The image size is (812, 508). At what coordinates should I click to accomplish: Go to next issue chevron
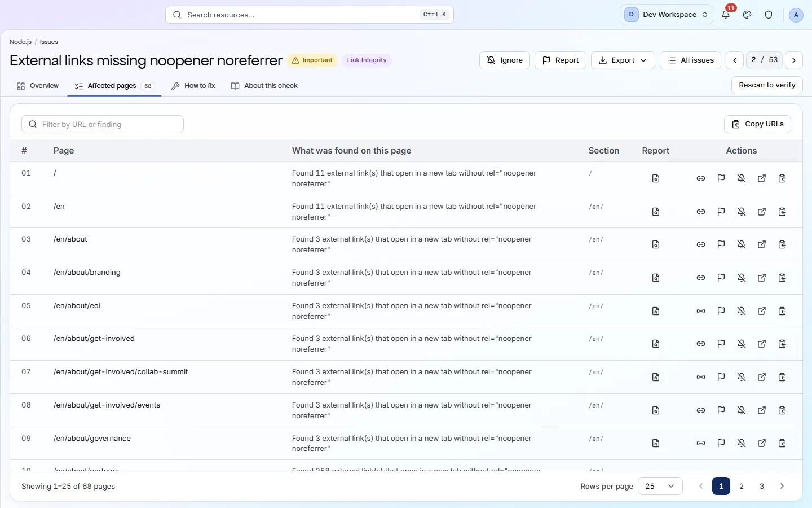794,60
